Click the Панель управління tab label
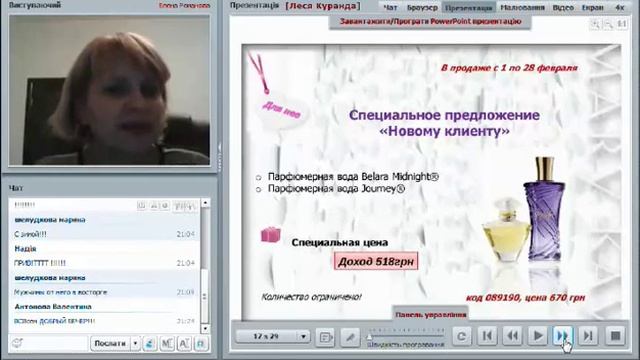 [430, 315]
